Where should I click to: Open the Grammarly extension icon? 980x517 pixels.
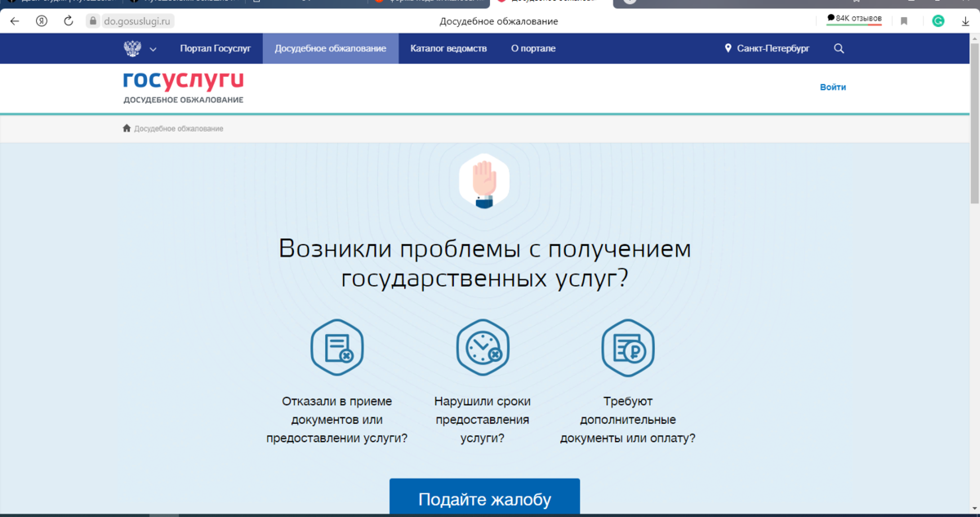(938, 22)
